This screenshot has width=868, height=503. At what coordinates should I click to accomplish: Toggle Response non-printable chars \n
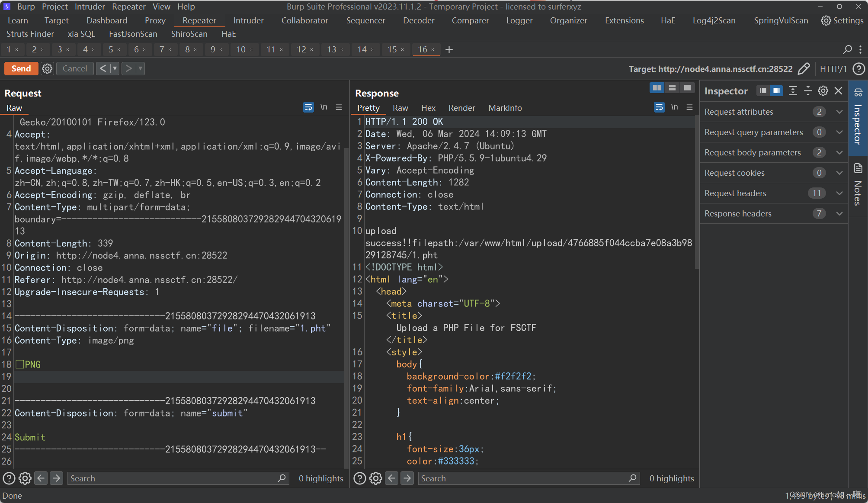pyautogui.click(x=674, y=107)
